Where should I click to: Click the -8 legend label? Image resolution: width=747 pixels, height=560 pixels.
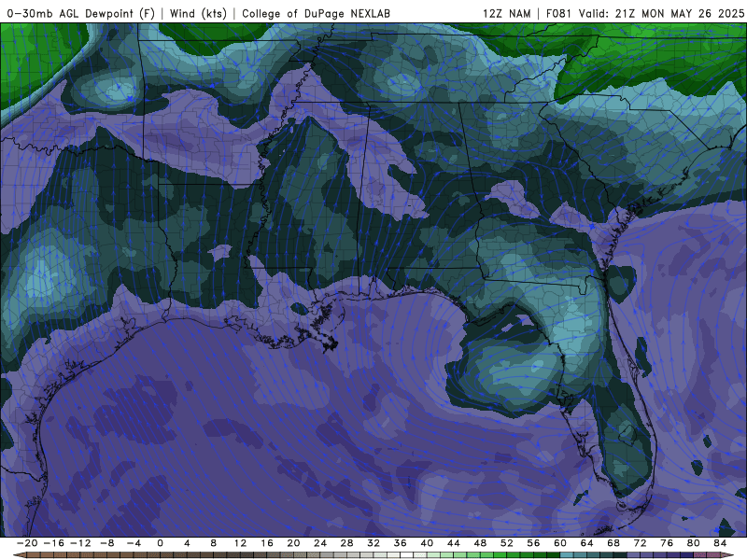tap(106, 543)
